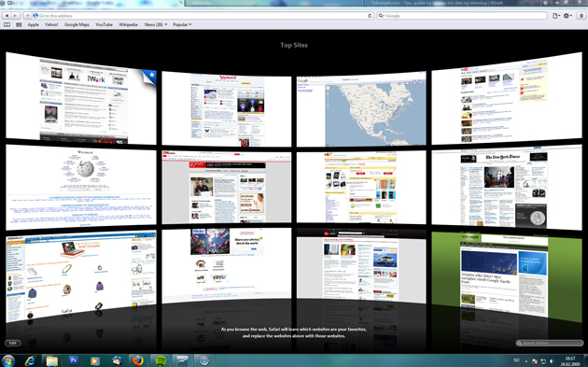Open the Wikipedia top site thumbnail
Screen dimensions: 588x367
point(81,188)
